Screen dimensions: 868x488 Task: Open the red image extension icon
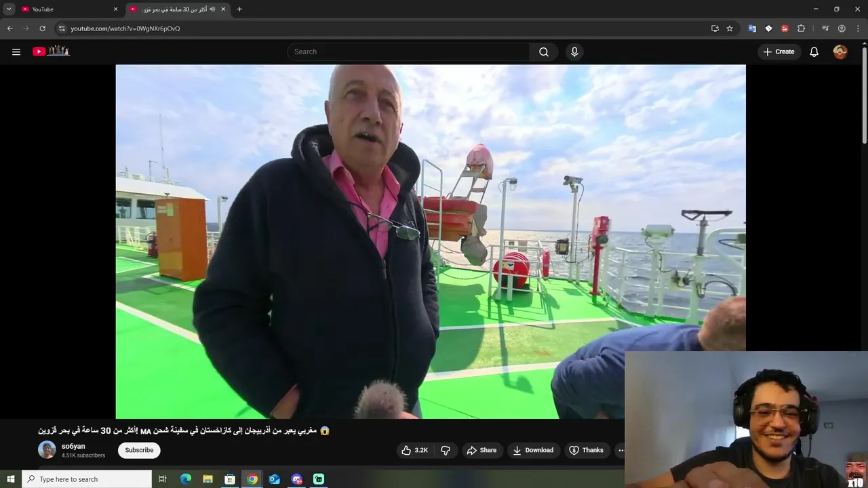click(x=785, y=28)
